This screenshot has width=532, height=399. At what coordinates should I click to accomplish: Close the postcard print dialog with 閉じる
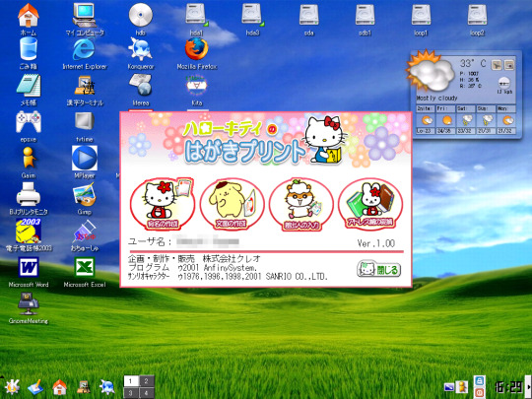pos(379,269)
